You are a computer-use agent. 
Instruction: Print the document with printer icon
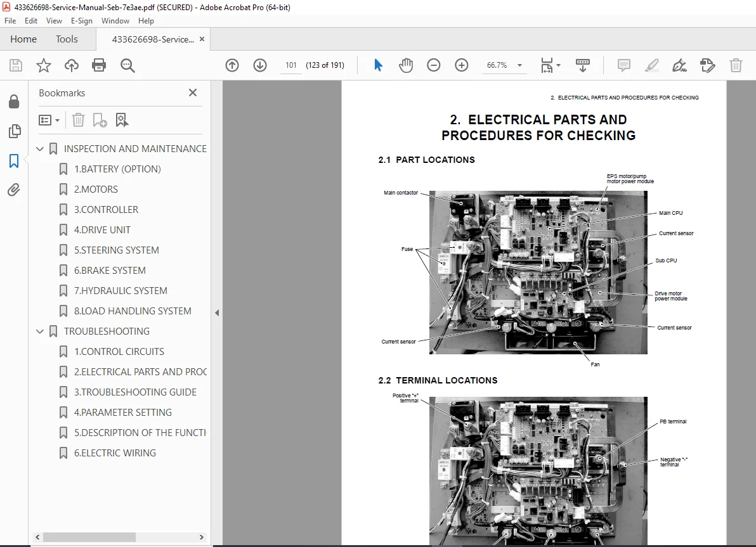[x=99, y=65]
